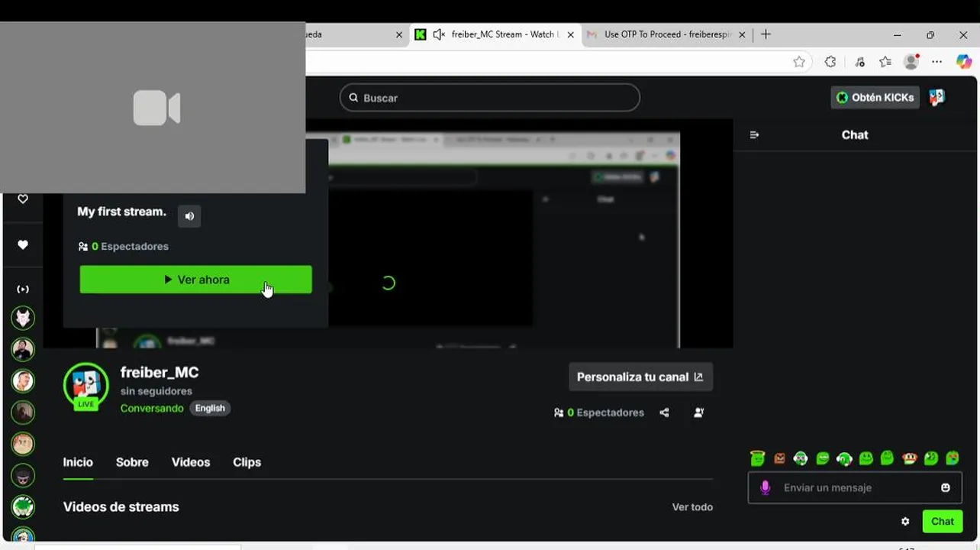The height and width of the screenshot is (550, 980).
Task: Select the third emote with headphones
Action: click(801, 458)
